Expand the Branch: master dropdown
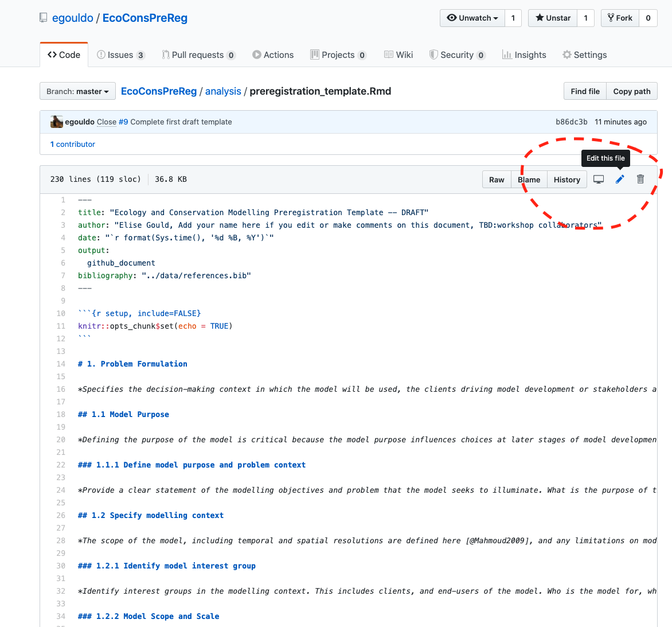The height and width of the screenshot is (627, 672). (x=77, y=91)
